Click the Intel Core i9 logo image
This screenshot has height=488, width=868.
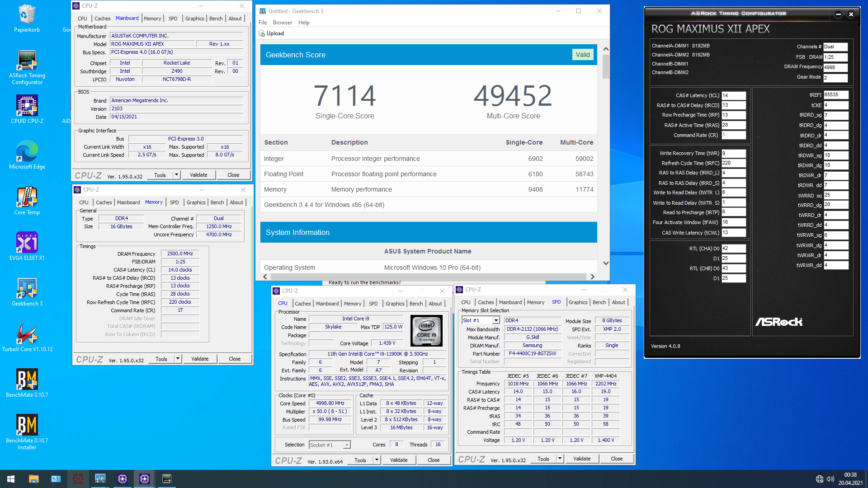[x=426, y=331]
